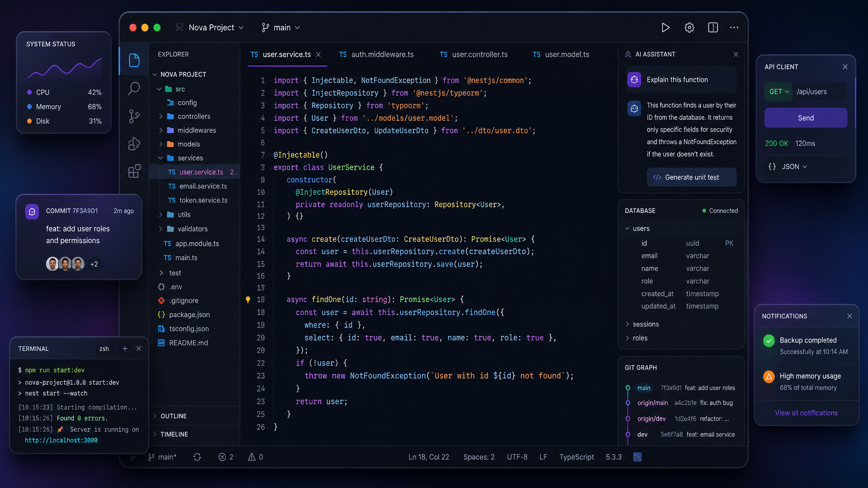868x488 pixels.
Task: Open errors count indicator in status bar
Action: click(x=226, y=457)
